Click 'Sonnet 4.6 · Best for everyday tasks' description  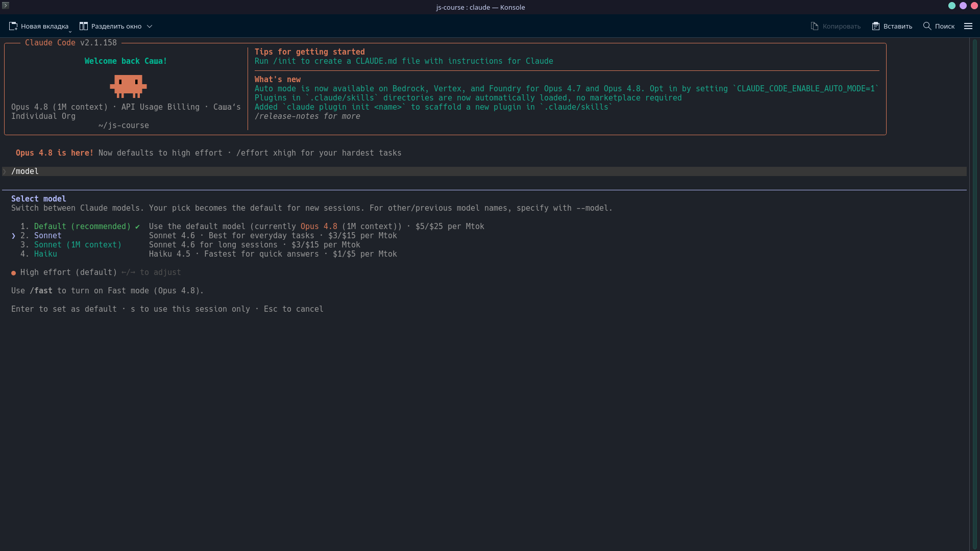click(231, 236)
